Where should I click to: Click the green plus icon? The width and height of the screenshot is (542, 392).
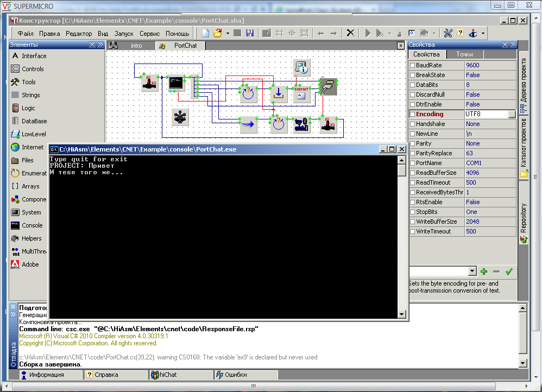click(x=484, y=271)
